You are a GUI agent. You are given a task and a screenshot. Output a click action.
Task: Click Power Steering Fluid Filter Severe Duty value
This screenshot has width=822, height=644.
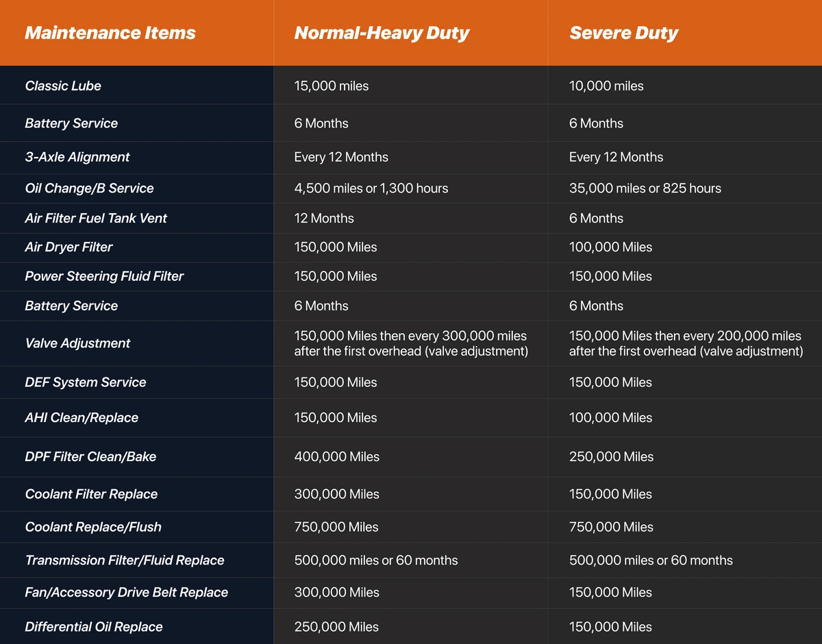click(x=610, y=276)
